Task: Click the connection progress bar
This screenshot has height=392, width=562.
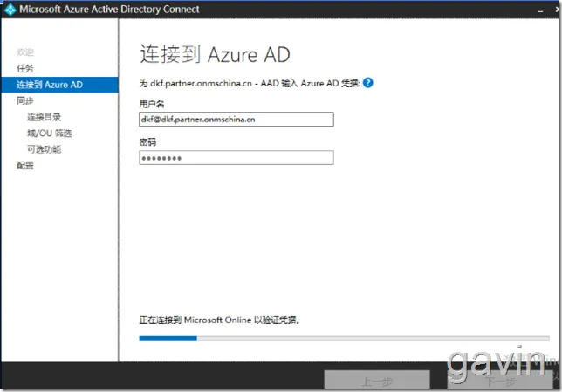Action: pos(344,339)
